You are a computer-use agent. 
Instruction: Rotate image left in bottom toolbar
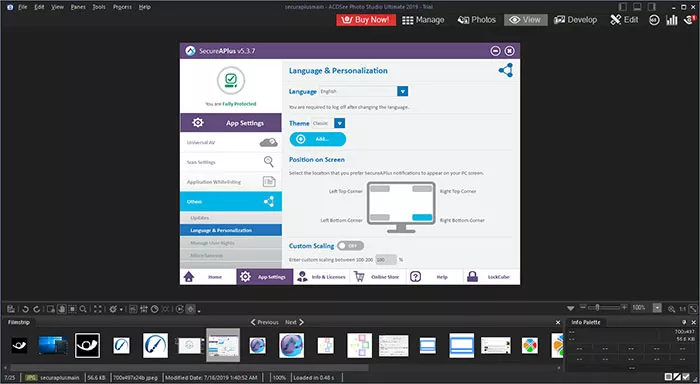25,309
